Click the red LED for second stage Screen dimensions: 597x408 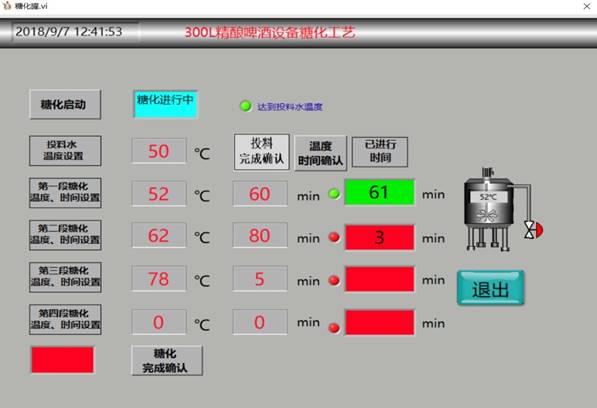tap(334, 237)
